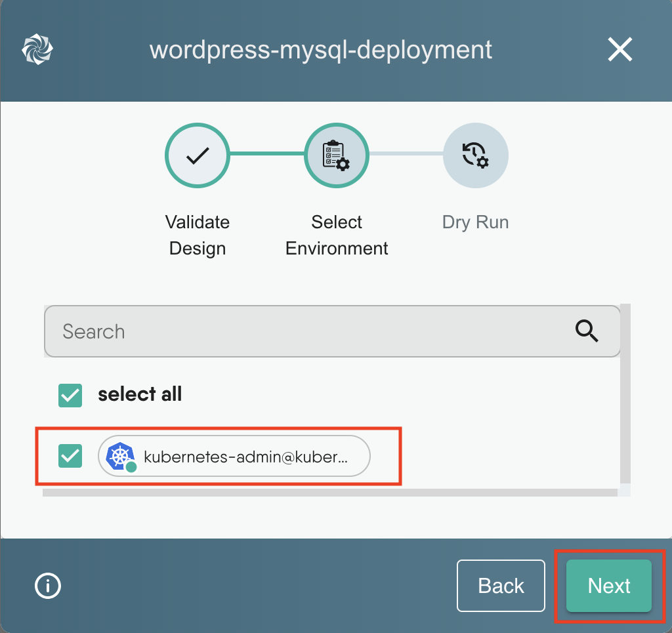
Task: Click inside the Search field
Action: pos(262,331)
